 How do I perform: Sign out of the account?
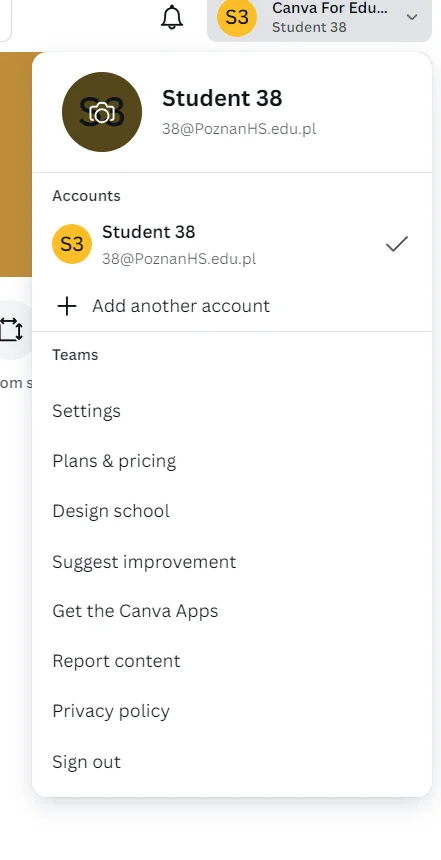[x=86, y=762]
